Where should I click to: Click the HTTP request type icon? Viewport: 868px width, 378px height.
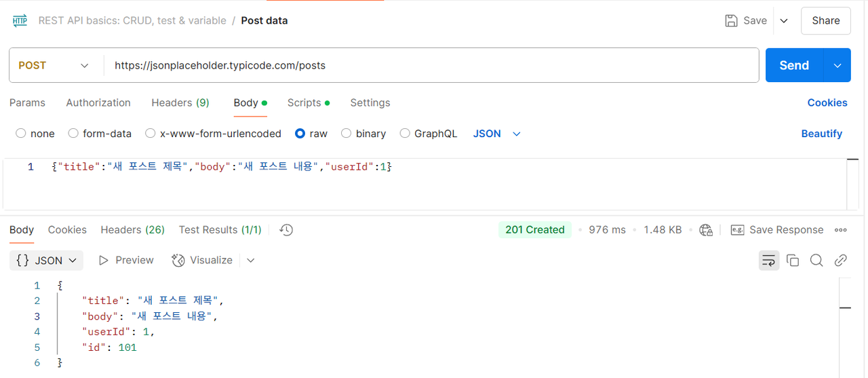20,20
